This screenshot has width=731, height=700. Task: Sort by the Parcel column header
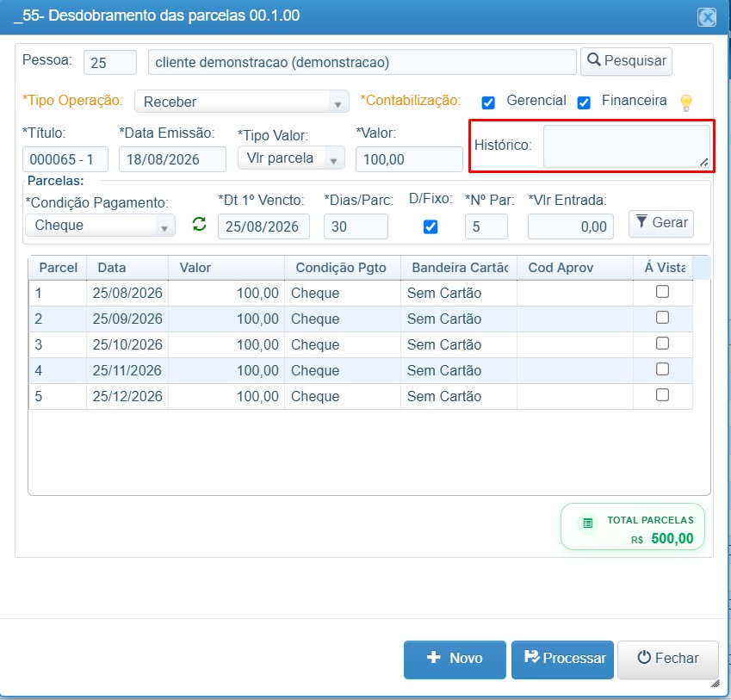click(x=58, y=268)
